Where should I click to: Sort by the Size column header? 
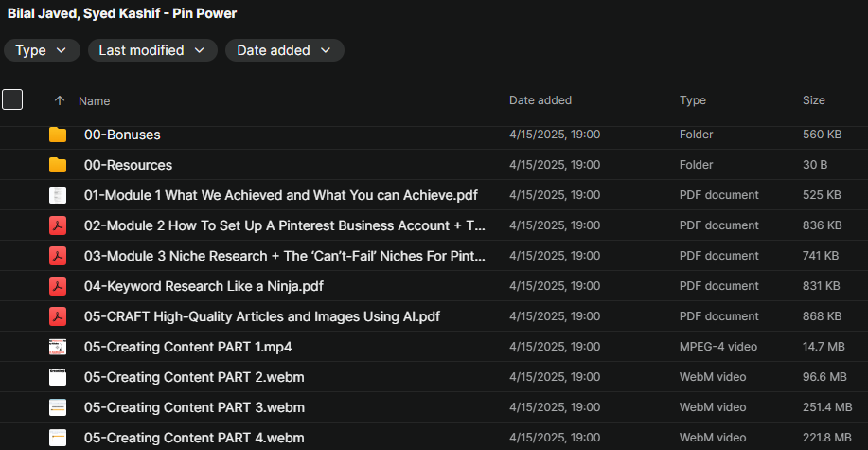click(813, 100)
